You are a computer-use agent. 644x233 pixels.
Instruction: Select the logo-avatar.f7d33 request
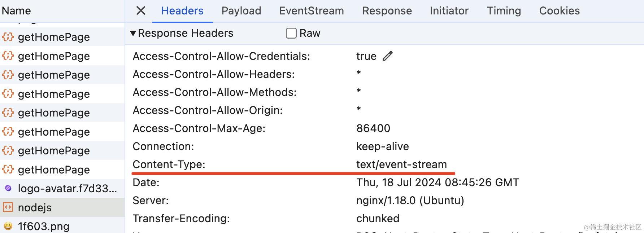tap(62, 188)
